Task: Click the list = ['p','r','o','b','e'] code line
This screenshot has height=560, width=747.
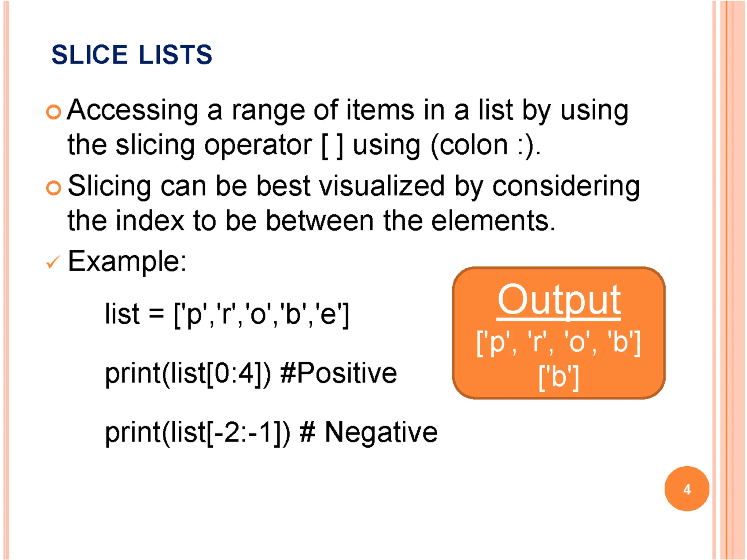Action: click(x=227, y=314)
